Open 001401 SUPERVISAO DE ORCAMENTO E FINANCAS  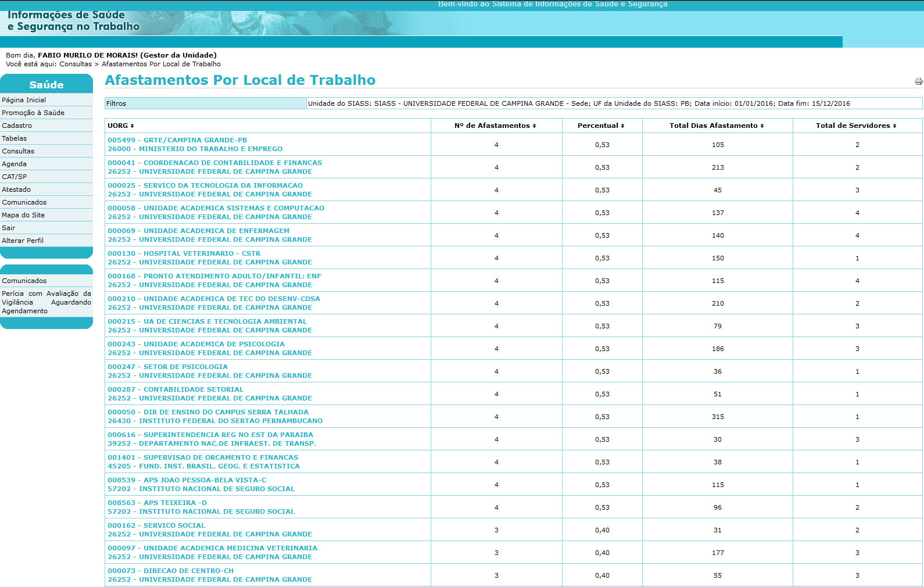tap(203, 457)
